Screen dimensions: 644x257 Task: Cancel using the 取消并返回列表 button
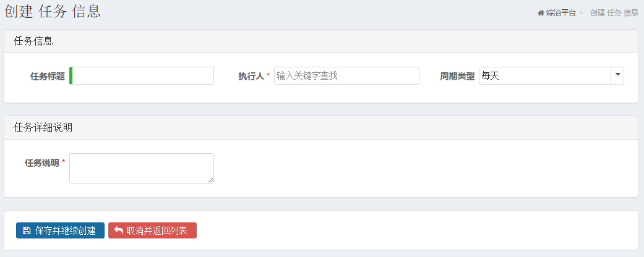click(152, 230)
